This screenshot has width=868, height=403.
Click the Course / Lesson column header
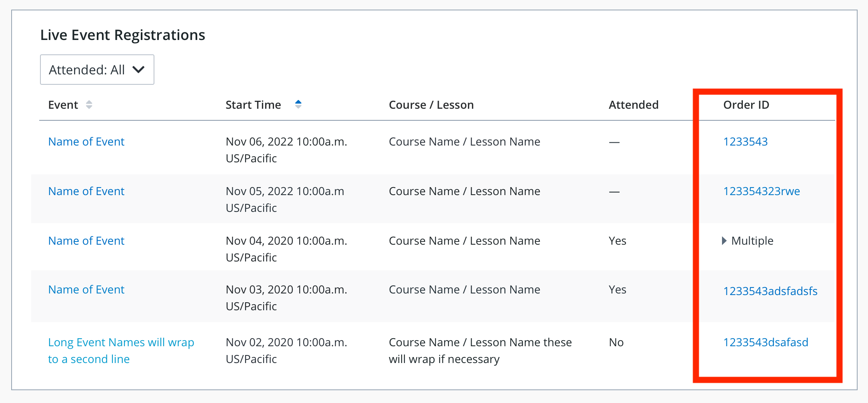(431, 105)
